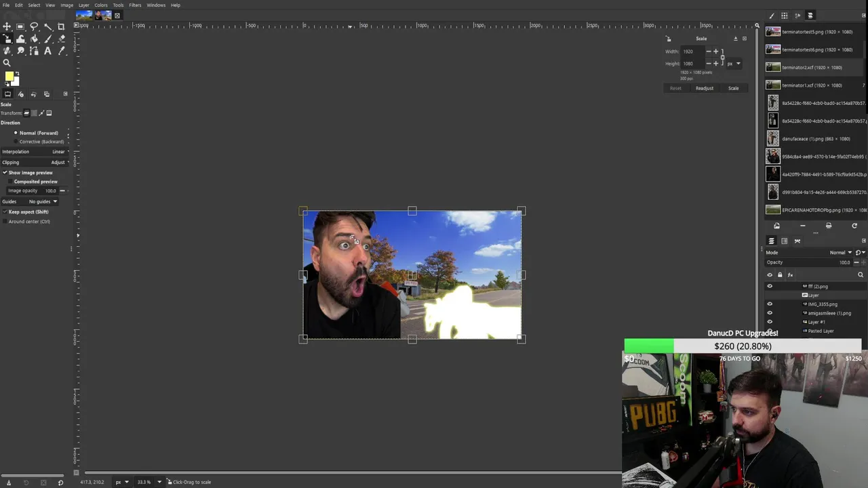Increase Width with the plus button
Viewport: 868px width, 488px height.
(x=715, y=52)
